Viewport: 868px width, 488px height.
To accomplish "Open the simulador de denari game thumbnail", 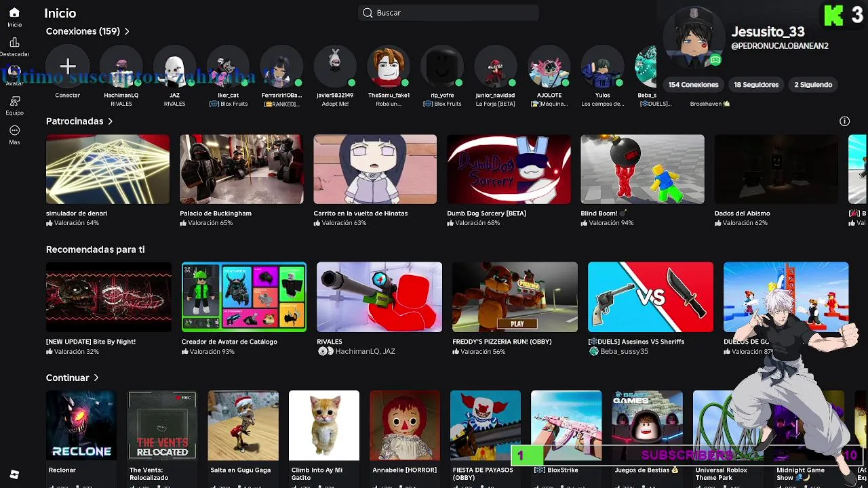I will [x=108, y=169].
